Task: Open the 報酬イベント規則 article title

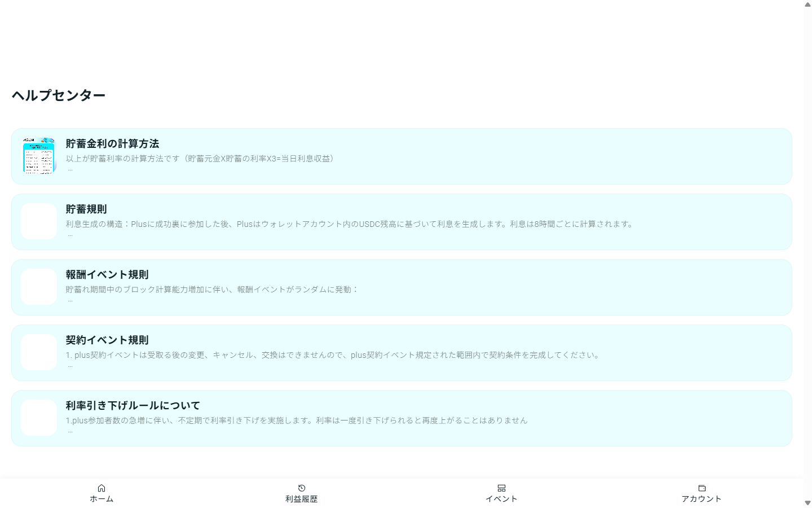Action: click(x=107, y=275)
